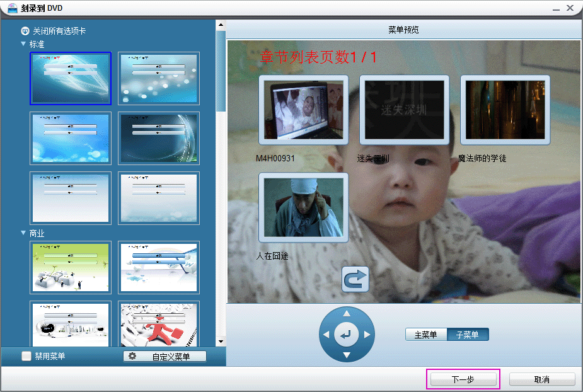Image resolution: width=583 pixels, height=392 pixels.
Task: Select the dark teal arc standard template
Action: 159,139
